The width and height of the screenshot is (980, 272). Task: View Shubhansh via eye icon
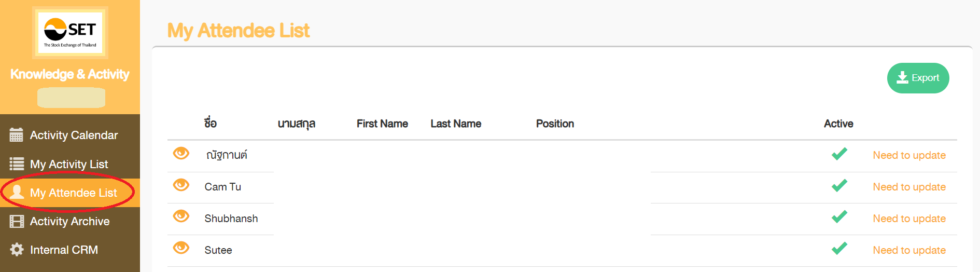(181, 216)
